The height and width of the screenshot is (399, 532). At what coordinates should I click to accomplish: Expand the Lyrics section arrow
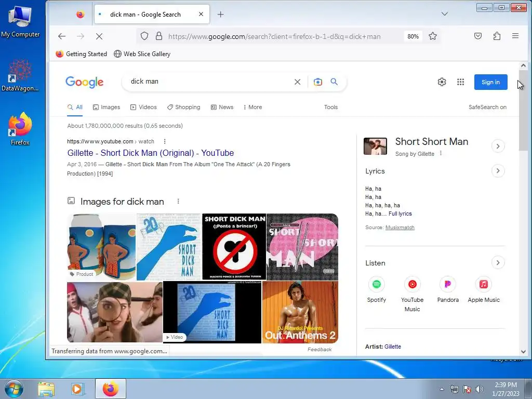[498, 170]
